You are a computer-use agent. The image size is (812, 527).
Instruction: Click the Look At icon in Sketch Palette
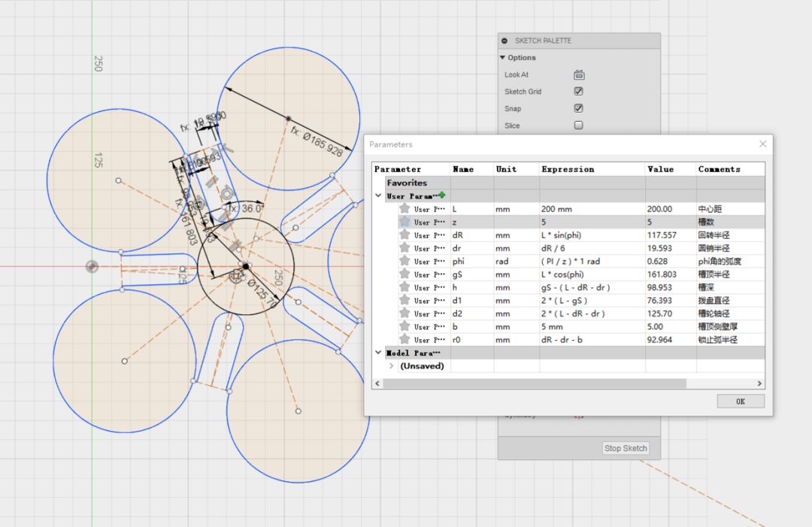click(x=579, y=74)
